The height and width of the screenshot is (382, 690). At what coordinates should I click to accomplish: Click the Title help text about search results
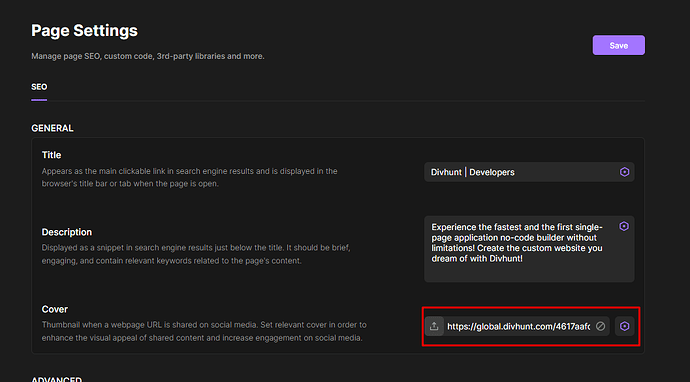(x=190, y=177)
